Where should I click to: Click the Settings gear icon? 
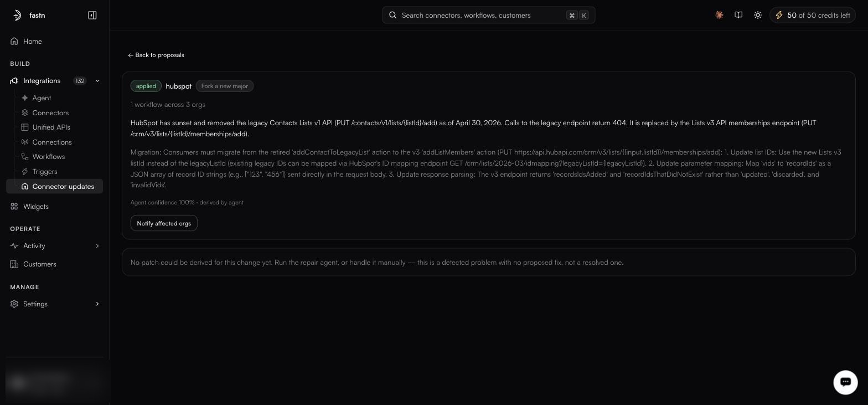[x=14, y=304]
